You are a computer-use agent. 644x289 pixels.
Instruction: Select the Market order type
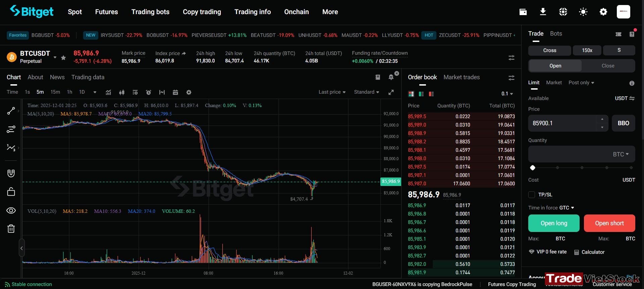(554, 83)
